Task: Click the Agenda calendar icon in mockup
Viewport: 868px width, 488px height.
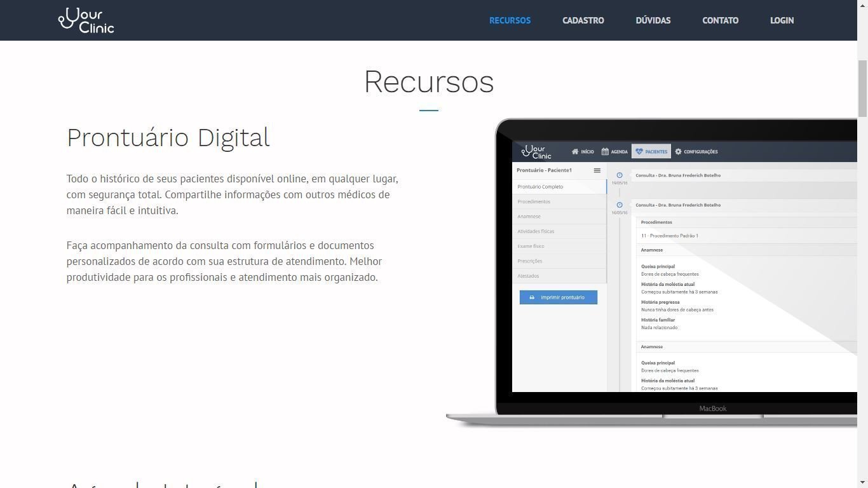Action: pyautogui.click(x=606, y=152)
